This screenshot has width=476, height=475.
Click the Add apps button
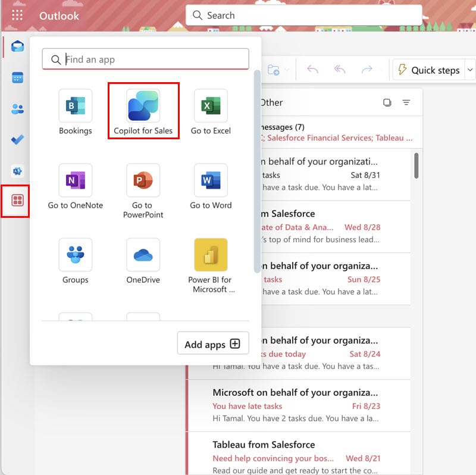coord(213,343)
